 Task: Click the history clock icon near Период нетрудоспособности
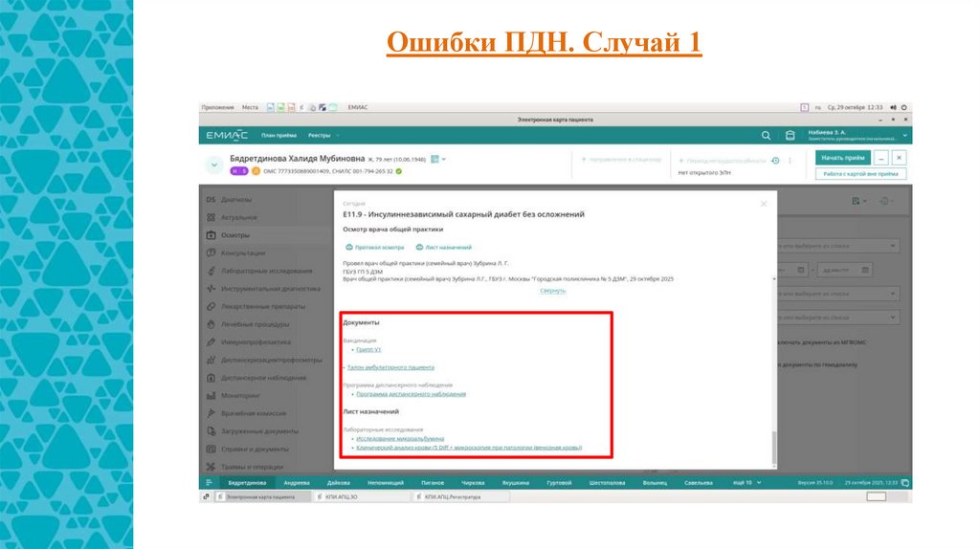(775, 161)
